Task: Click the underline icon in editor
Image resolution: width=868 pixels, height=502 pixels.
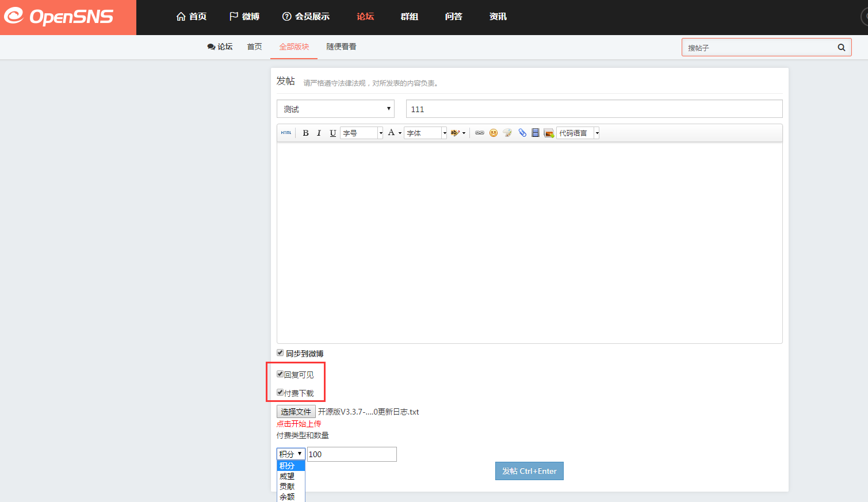Action: tap(332, 133)
